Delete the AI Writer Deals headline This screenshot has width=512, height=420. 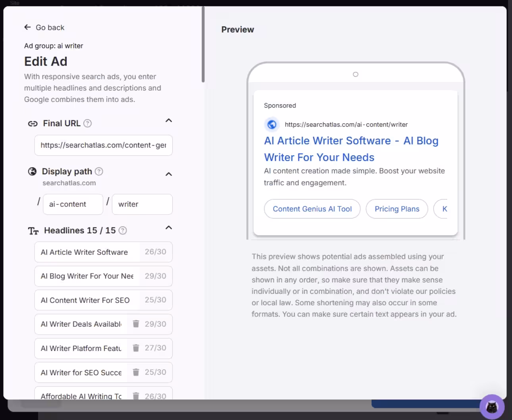tap(136, 324)
